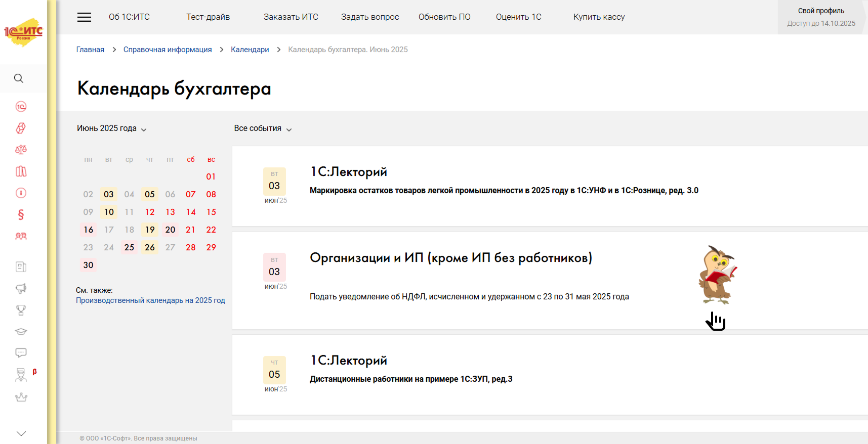Screen dimensions: 868x444
Task: Click the info circle icon in sidebar
Action: pos(21,193)
